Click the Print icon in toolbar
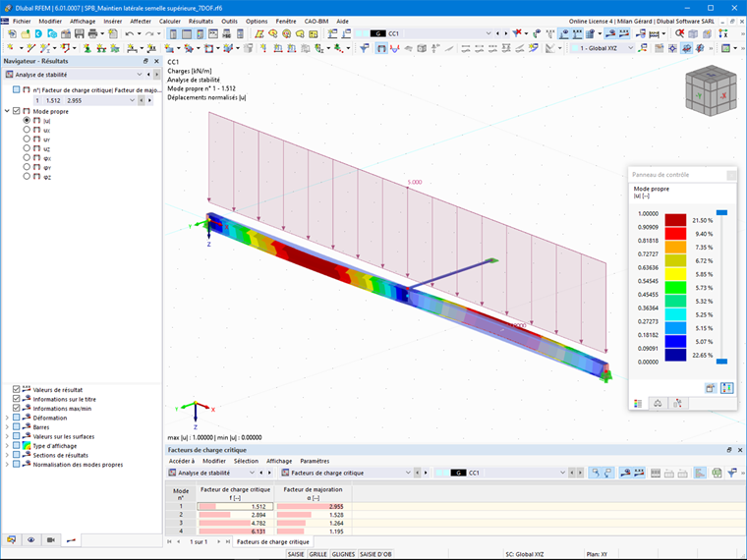 [92, 33]
